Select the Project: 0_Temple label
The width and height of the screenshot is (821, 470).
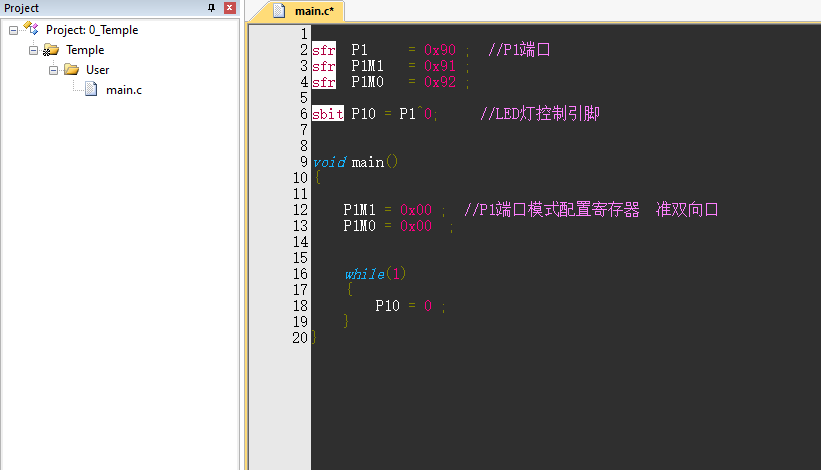point(92,30)
